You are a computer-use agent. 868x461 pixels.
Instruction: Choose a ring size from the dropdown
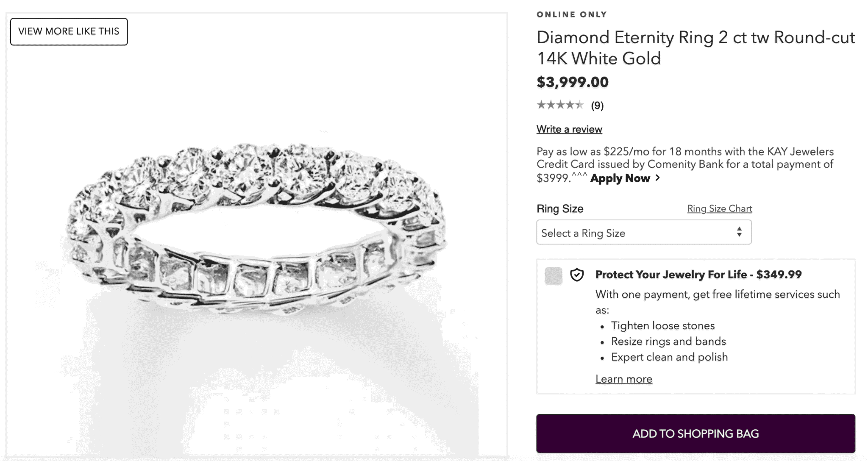[x=644, y=232]
